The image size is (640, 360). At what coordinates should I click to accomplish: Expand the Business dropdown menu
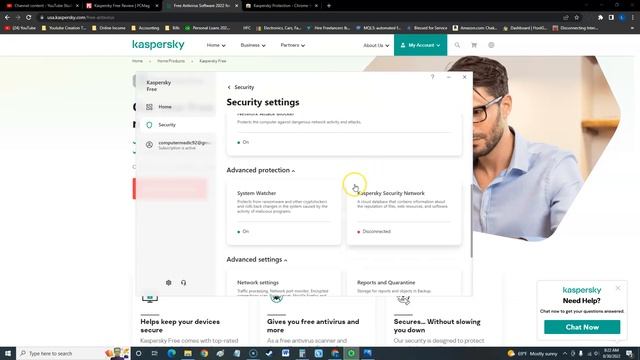pyautogui.click(x=253, y=45)
